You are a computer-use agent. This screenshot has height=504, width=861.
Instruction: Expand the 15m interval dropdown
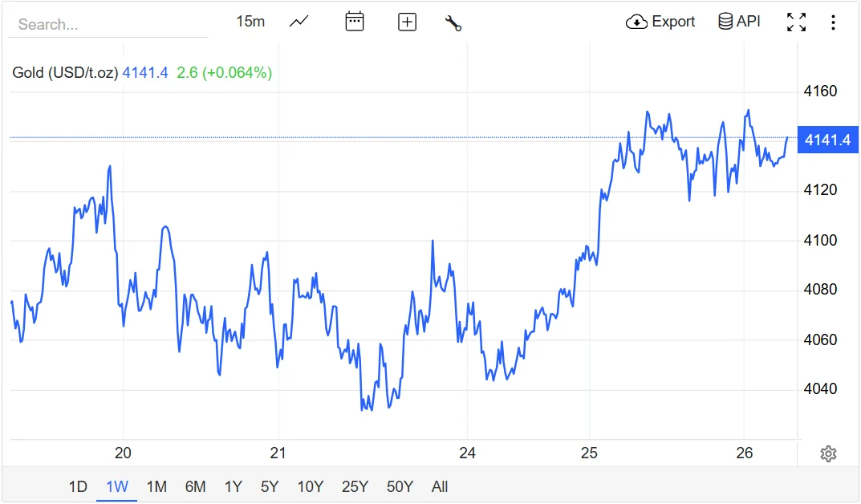[x=250, y=22]
